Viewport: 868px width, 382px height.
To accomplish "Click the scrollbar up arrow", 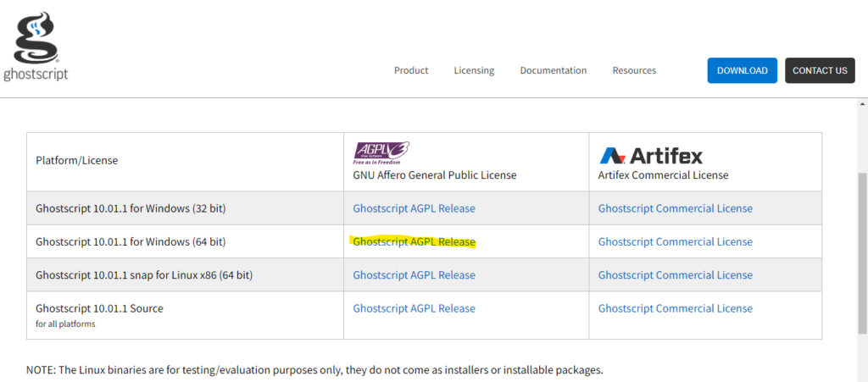I will click(862, 104).
